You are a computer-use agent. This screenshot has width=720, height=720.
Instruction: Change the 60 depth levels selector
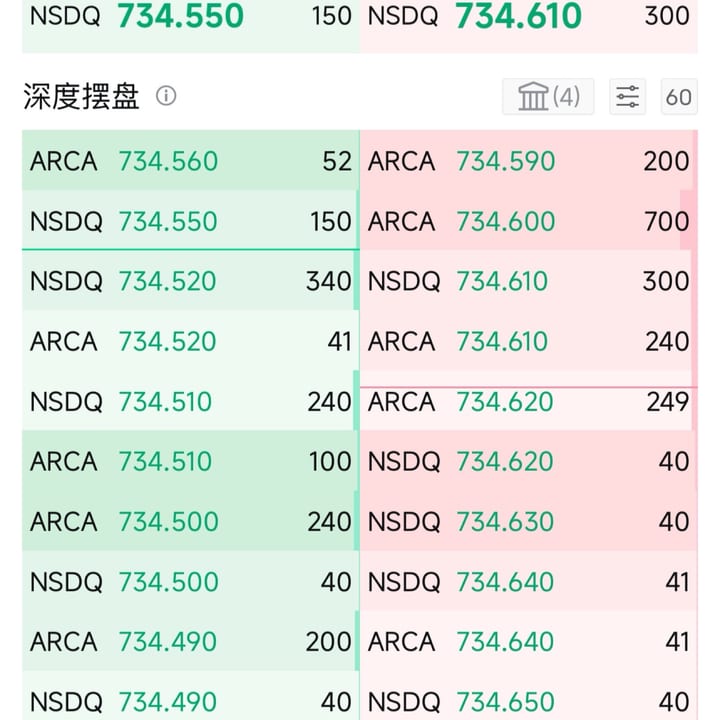coord(679,96)
